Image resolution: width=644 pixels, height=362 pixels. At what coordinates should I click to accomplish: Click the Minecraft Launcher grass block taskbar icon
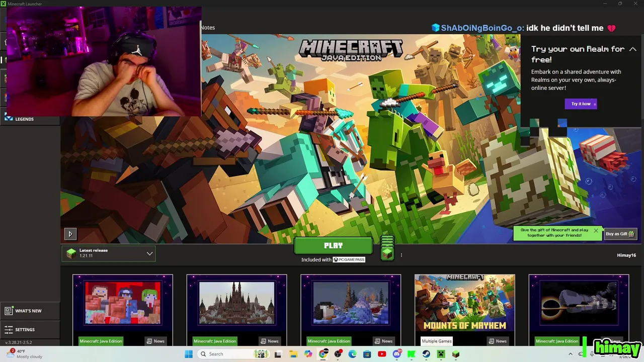455,354
